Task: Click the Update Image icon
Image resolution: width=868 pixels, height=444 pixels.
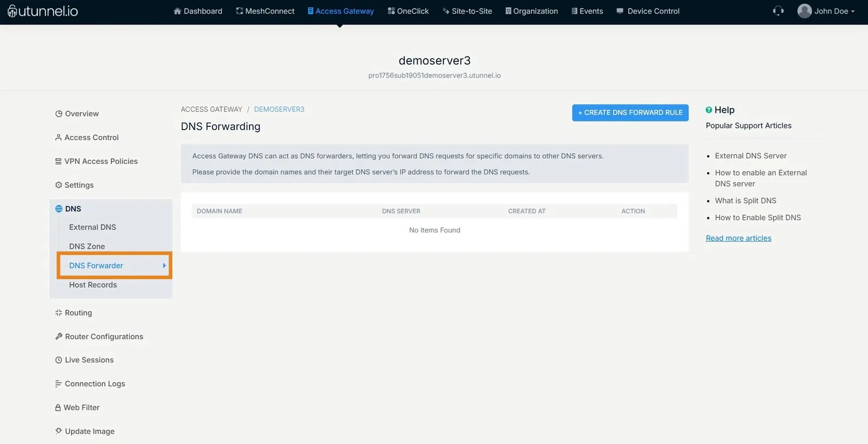Action: pos(59,431)
